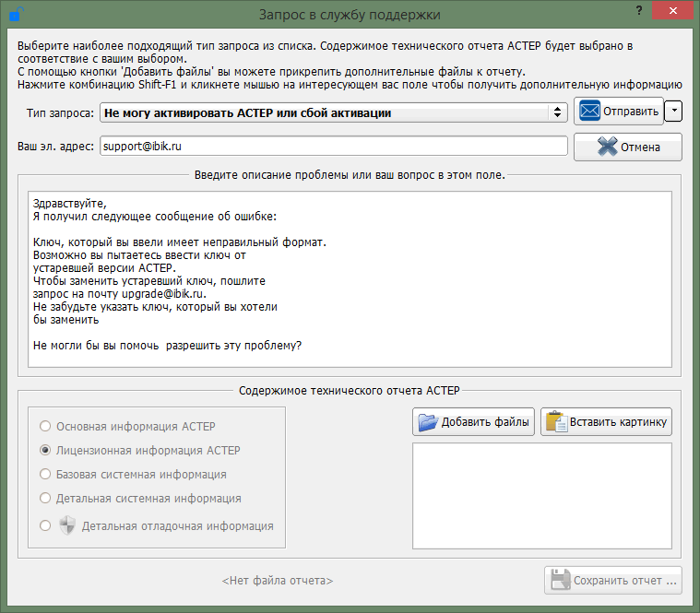Click the cross icon on Отмена
Viewport: 700px width, 613px height.
[x=607, y=147]
